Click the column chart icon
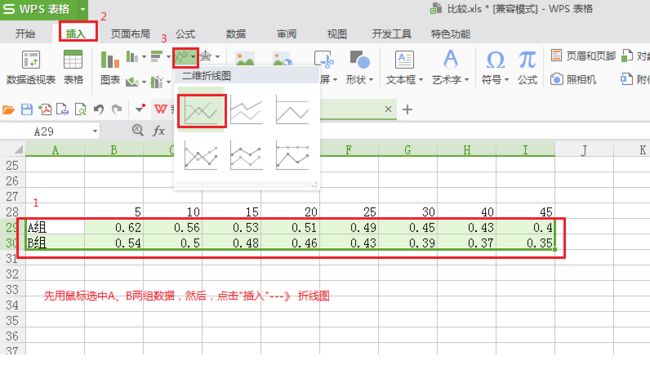 pyautogui.click(x=132, y=56)
